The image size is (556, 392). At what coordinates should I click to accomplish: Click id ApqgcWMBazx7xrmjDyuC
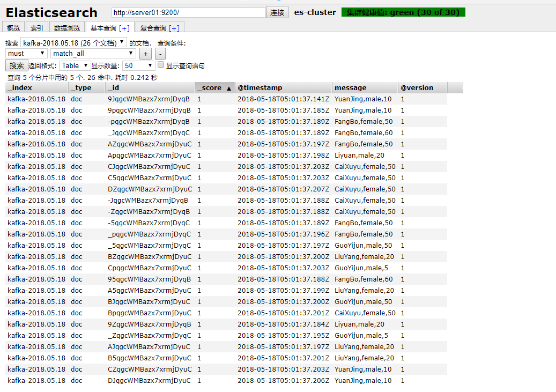[149, 156]
